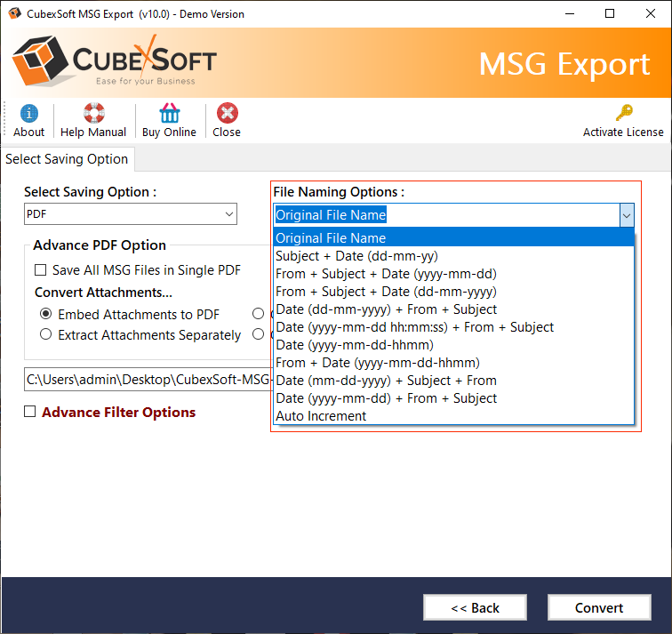This screenshot has width=672, height=634.
Task: Open the About info icon
Action: pos(28,114)
